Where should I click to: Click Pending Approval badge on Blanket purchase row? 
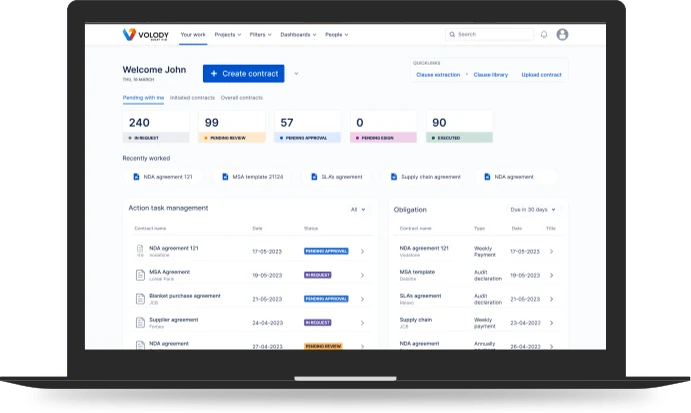click(326, 299)
